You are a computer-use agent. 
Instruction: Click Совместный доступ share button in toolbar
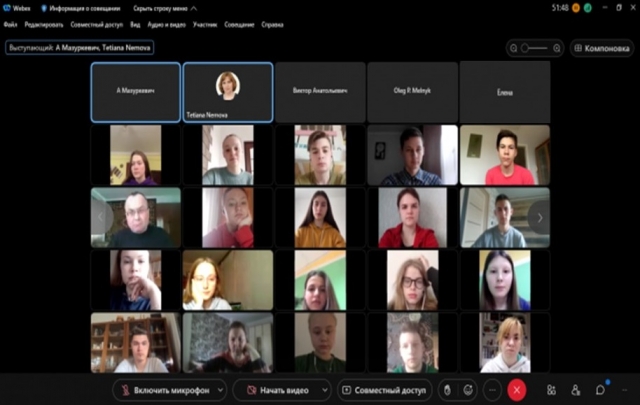pyautogui.click(x=384, y=390)
